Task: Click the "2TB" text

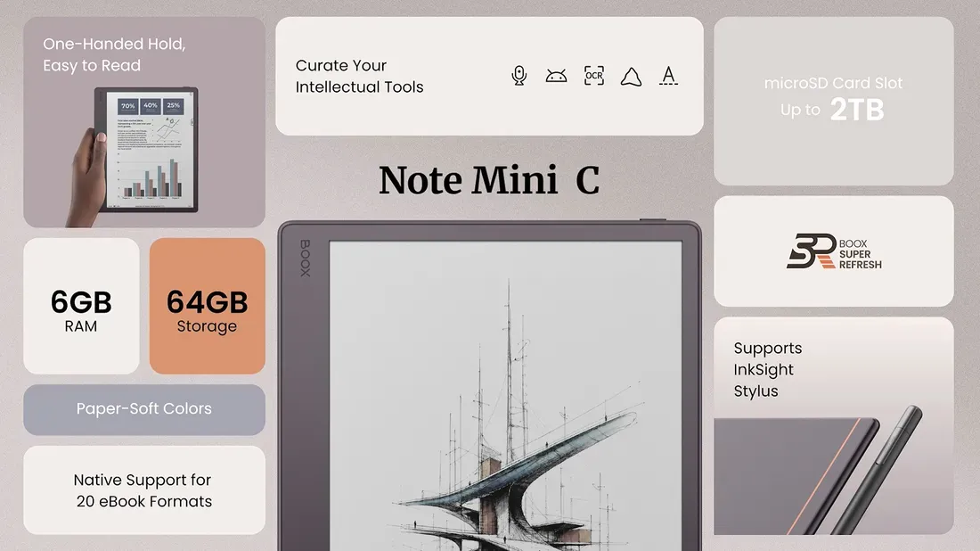Action: point(857,110)
